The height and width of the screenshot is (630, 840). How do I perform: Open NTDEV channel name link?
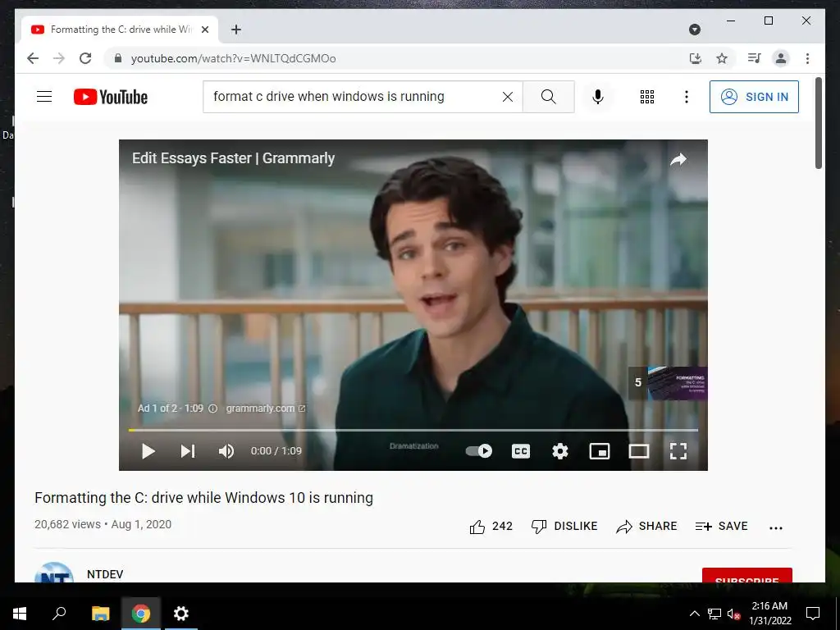[x=105, y=573]
